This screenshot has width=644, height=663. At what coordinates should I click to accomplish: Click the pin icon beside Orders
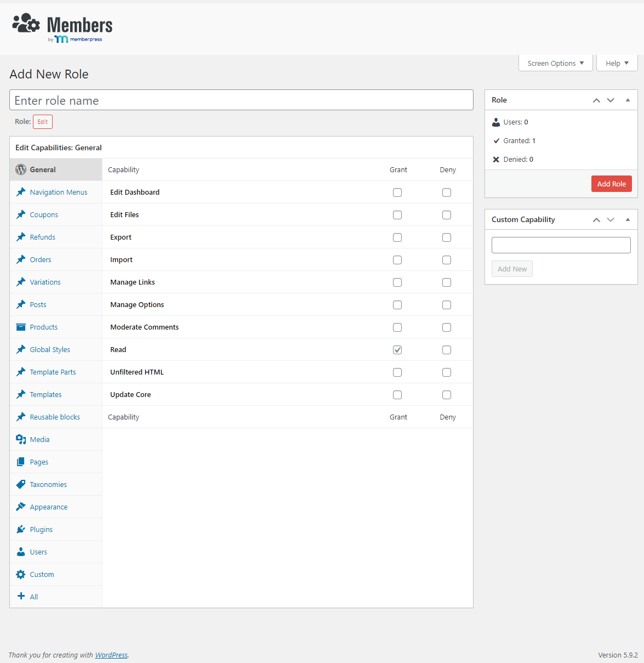point(21,259)
